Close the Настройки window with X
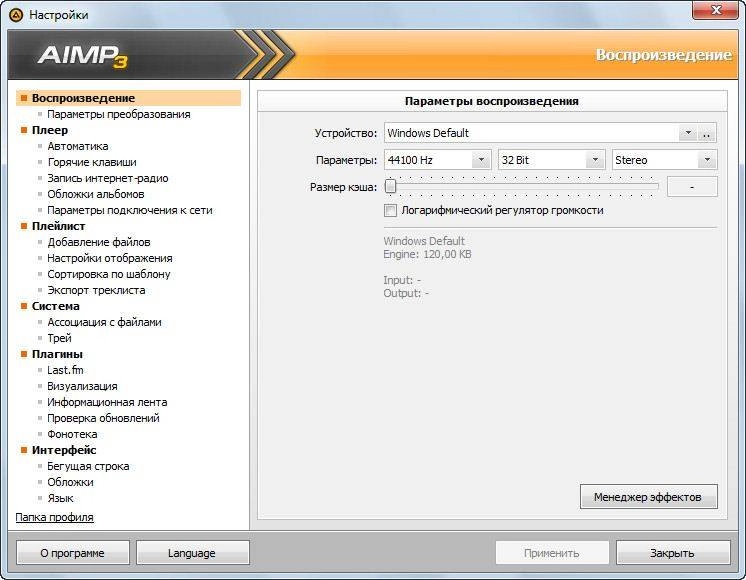This screenshot has height=580, width=746. [716, 10]
